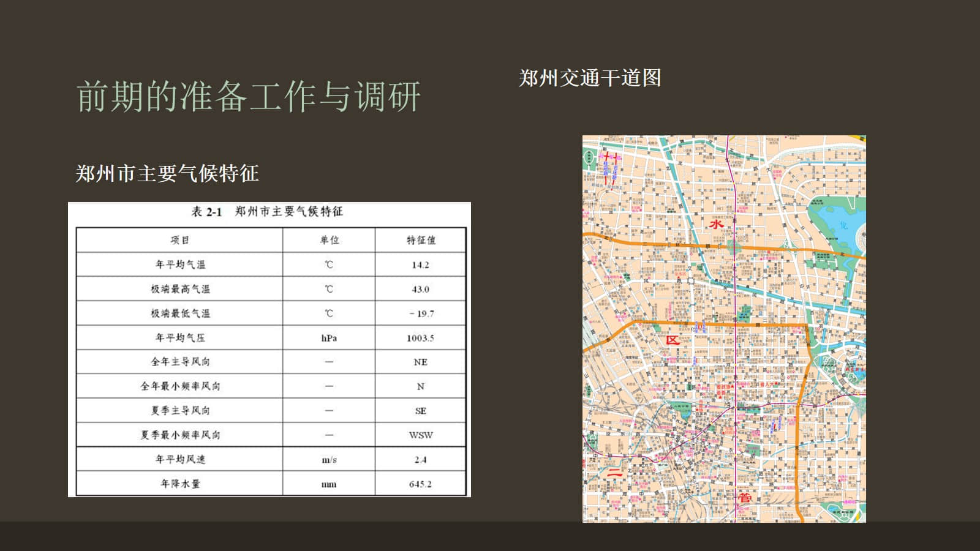This screenshot has width=980, height=551.
Task: Click the SE wind direction value
Action: (x=421, y=411)
